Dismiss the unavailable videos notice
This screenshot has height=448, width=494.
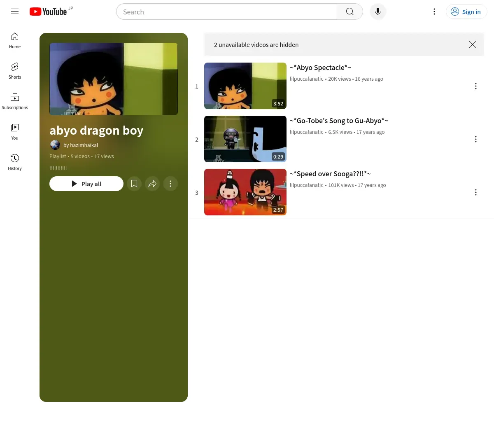point(473,44)
